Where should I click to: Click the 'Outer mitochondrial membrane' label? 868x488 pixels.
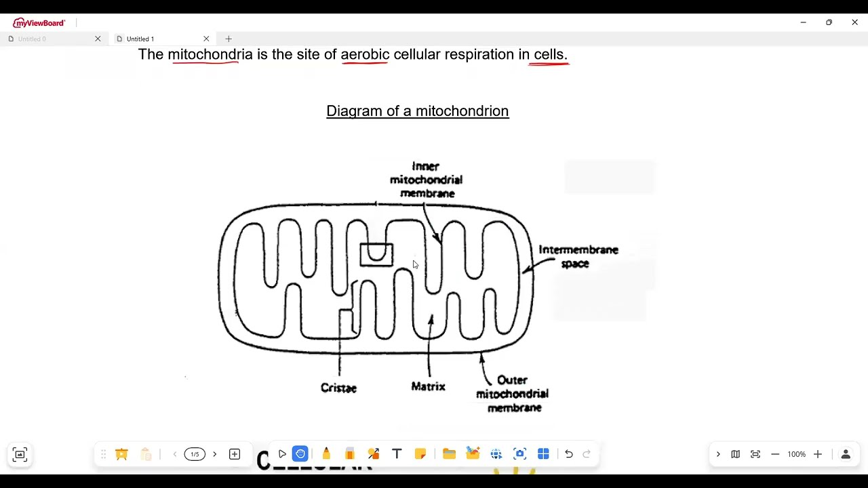click(513, 394)
